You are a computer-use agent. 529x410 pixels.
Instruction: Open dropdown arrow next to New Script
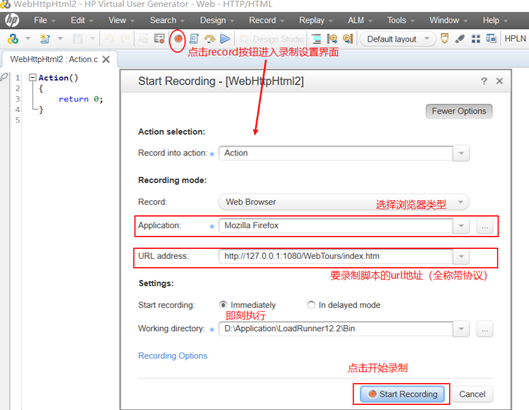coord(60,38)
